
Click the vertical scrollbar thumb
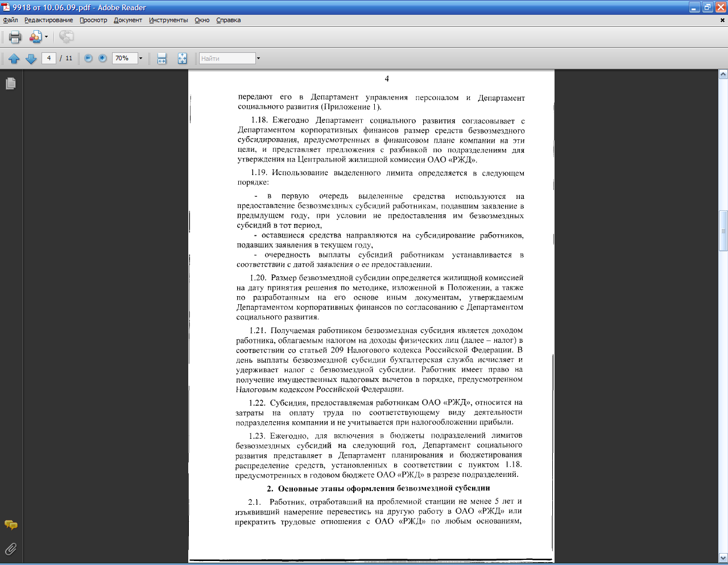pyautogui.click(x=723, y=230)
